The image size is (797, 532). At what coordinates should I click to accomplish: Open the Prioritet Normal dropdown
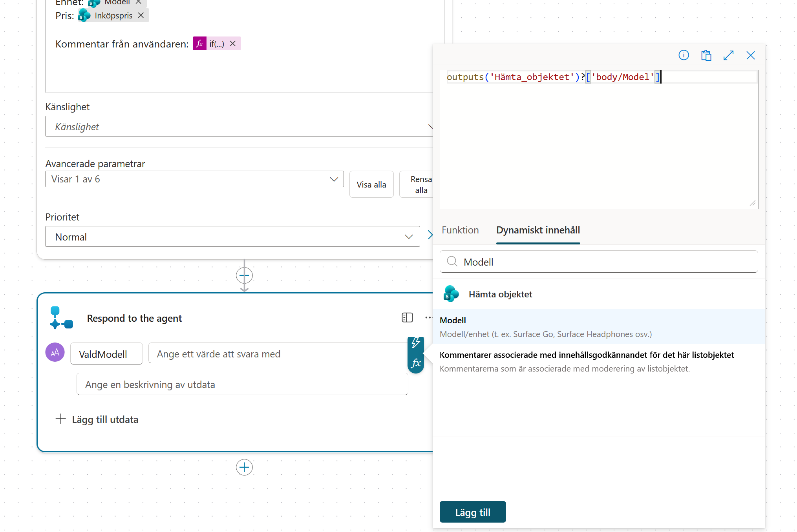[x=232, y=237]
